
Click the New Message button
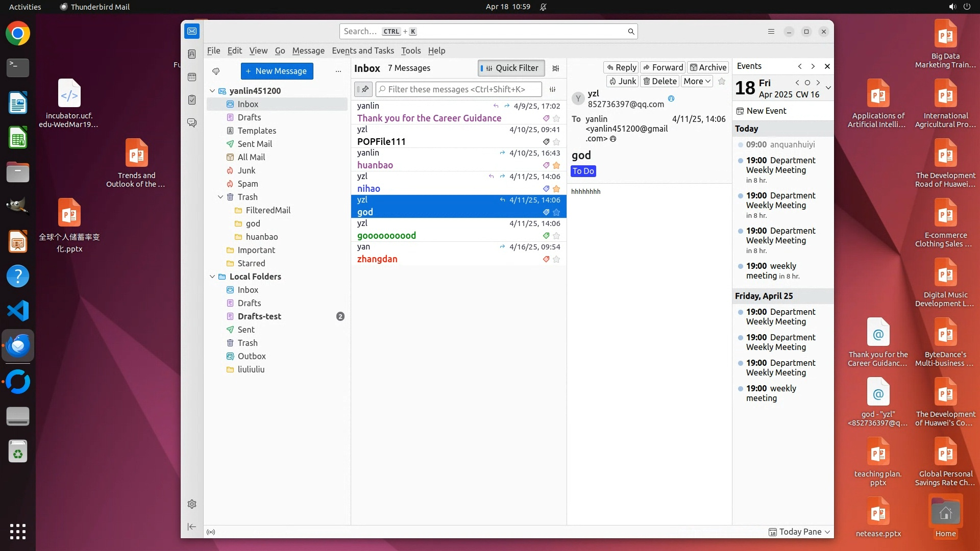point(277,71)
